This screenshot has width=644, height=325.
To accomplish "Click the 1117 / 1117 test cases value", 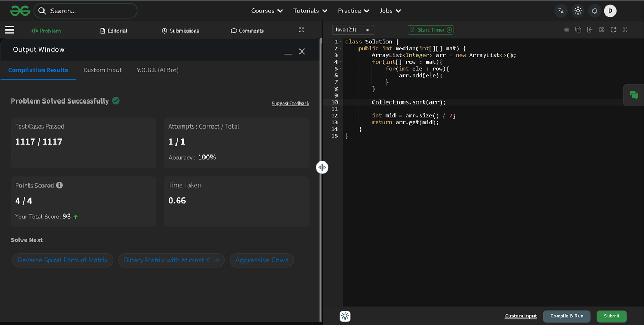I will click(39, 142).
